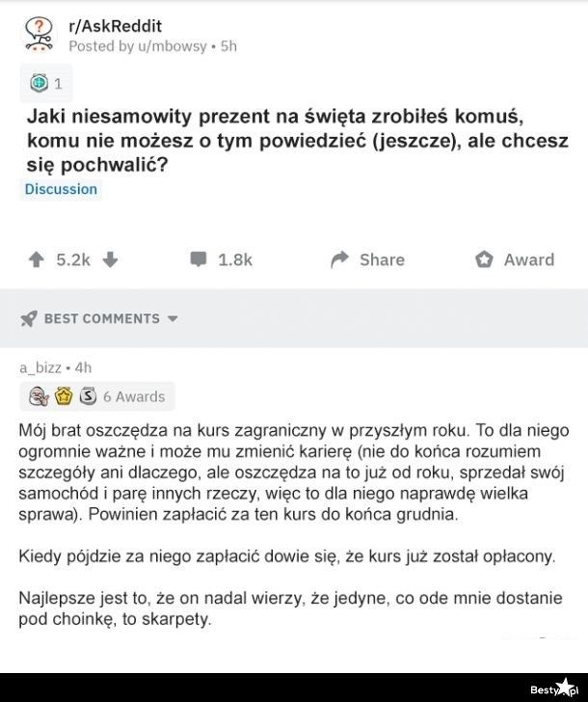Click the silver award icon on the comment

(88, 395)
